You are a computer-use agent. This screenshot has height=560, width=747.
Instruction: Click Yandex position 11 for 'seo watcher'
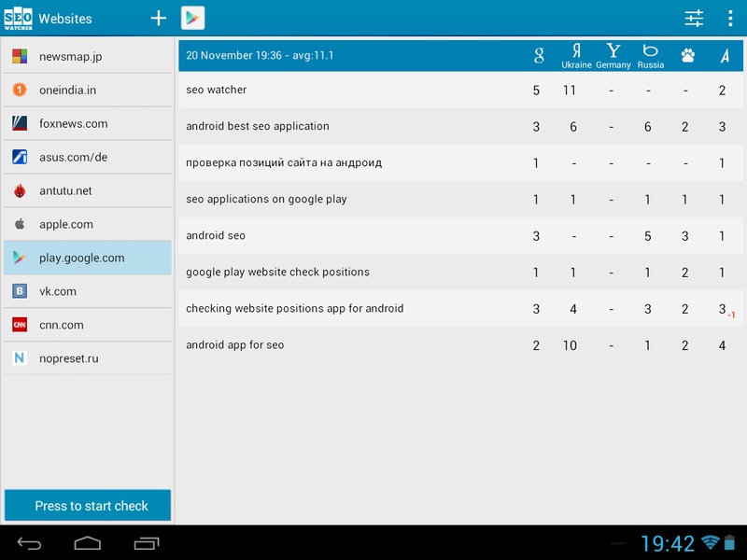pyautogui.click(x=570, y=90)
